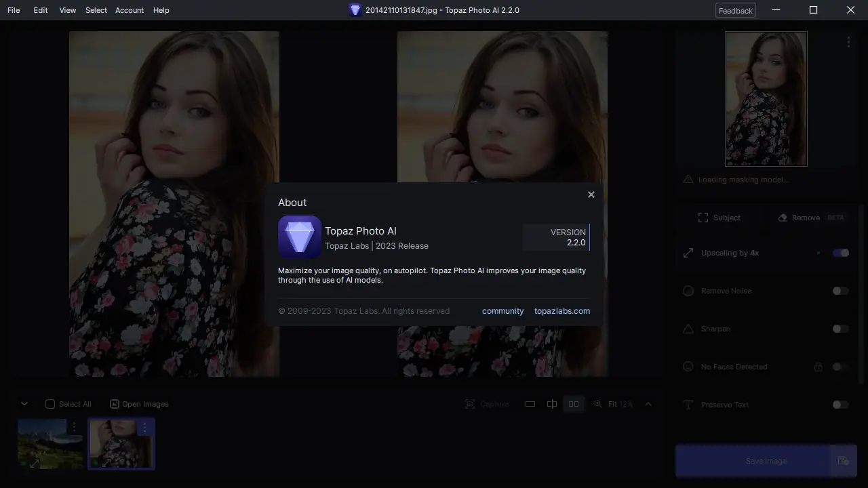Check the Select All checkbox

[x=50, y=404]
